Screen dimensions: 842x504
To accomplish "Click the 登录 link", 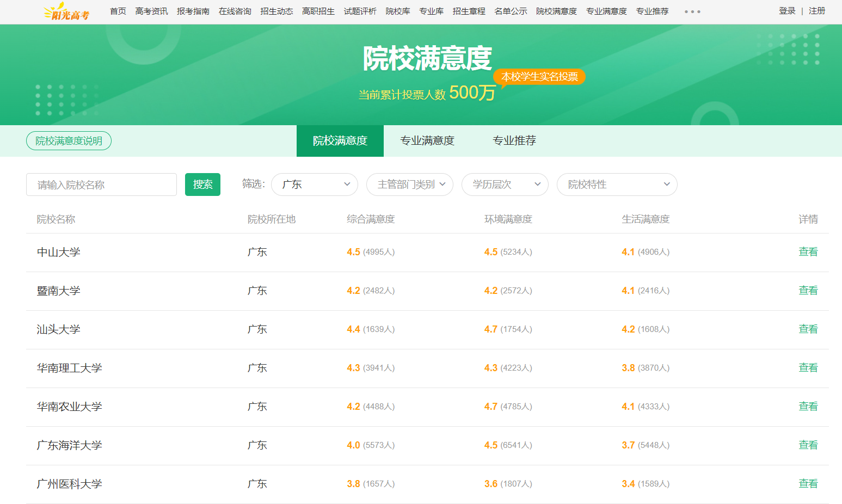I will (x=787, y=11).
